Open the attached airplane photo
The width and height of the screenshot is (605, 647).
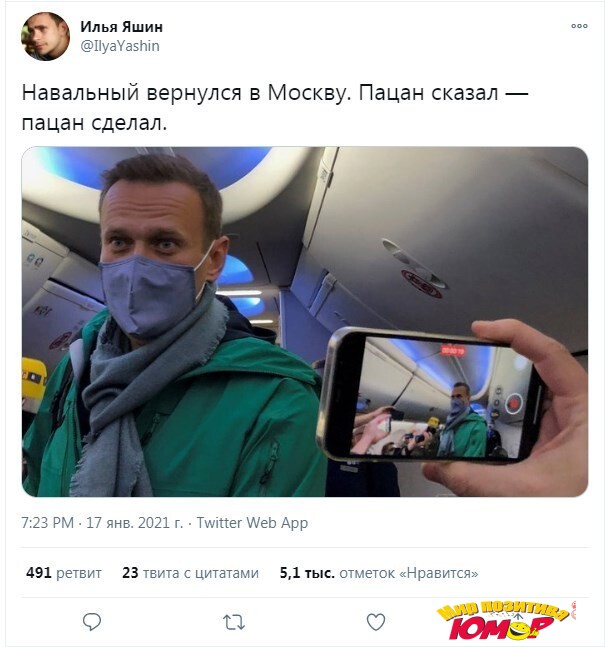tap(305, 321)
